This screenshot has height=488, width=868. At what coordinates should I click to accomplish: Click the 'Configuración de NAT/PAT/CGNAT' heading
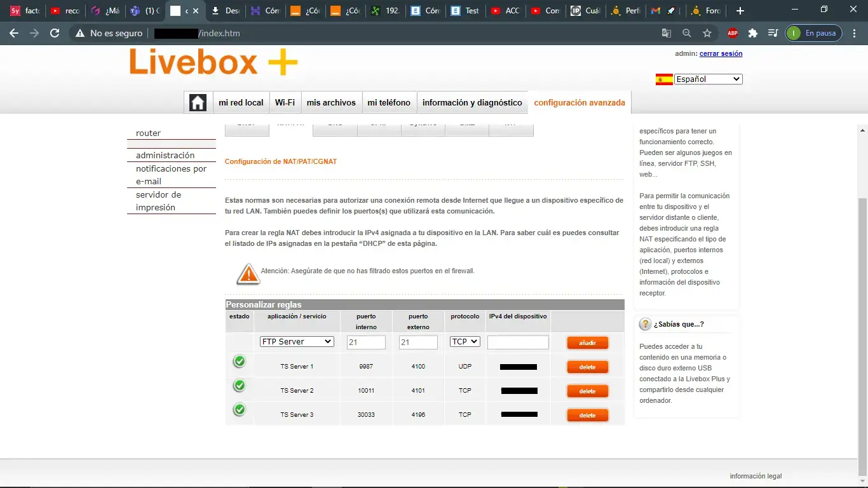click(281, 162)
